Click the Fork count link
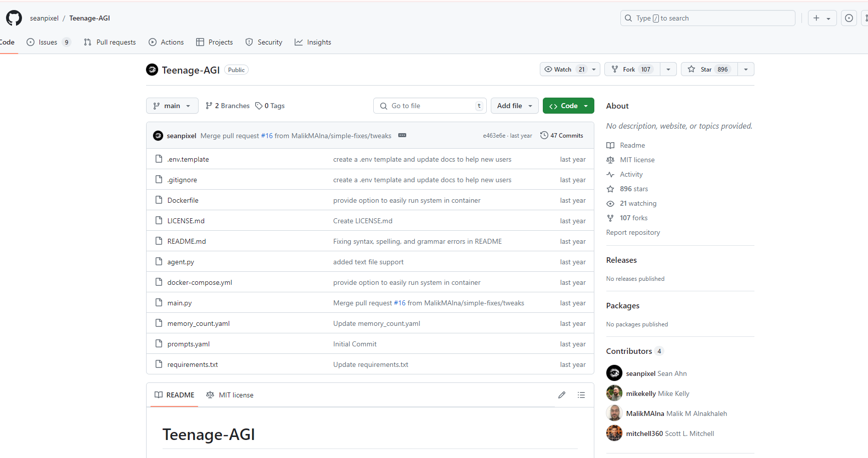 [645, 69]
